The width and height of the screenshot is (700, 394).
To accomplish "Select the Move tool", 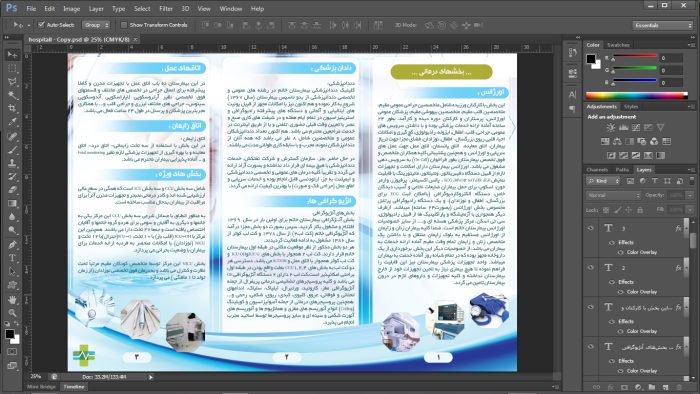I will tap(12, 54).
